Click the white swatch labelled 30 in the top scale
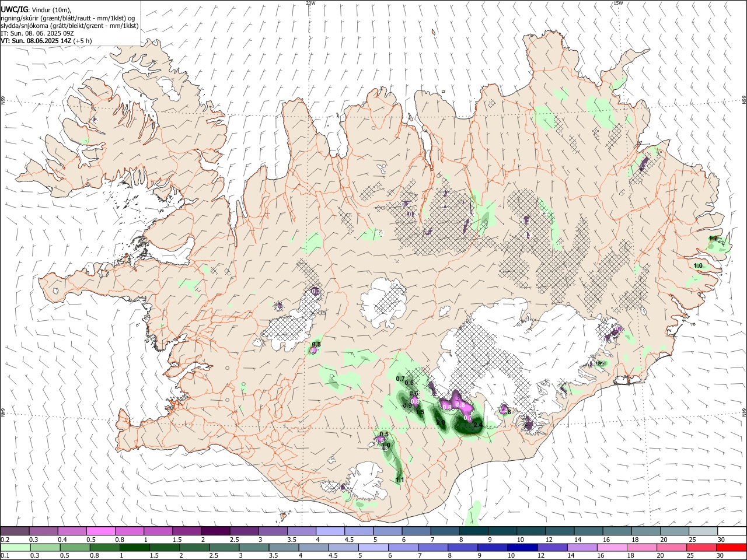Image resolution: width=747 pixels, height=560 pixels. pos(732,531)
